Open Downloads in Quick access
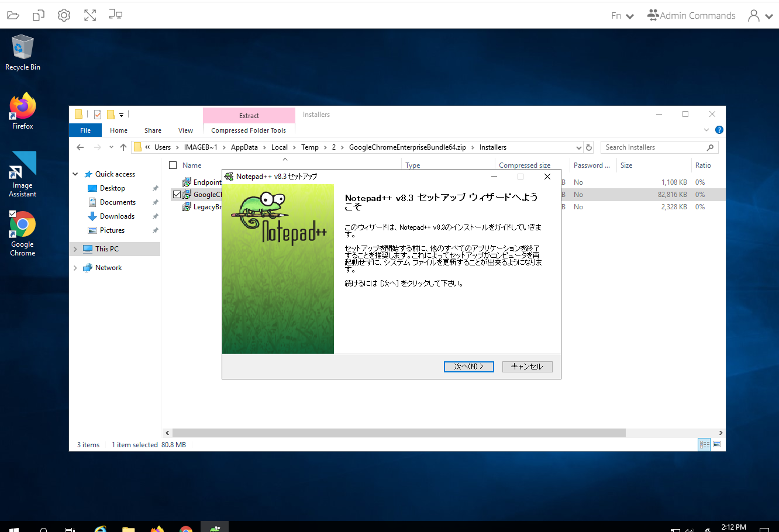 click(x=117, y=216)
